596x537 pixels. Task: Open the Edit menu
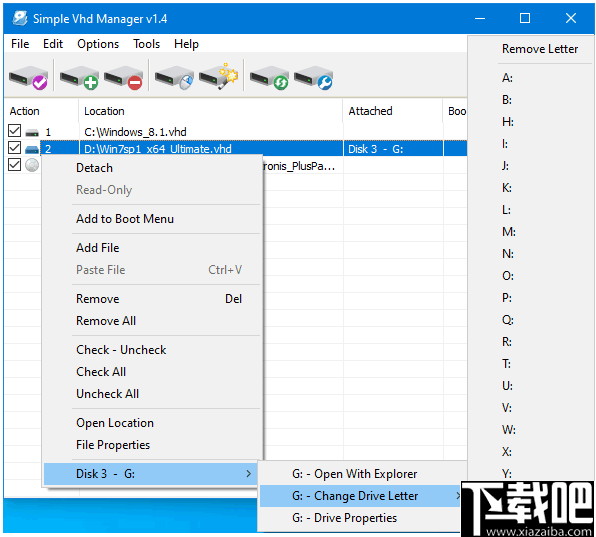click(53, 44)
